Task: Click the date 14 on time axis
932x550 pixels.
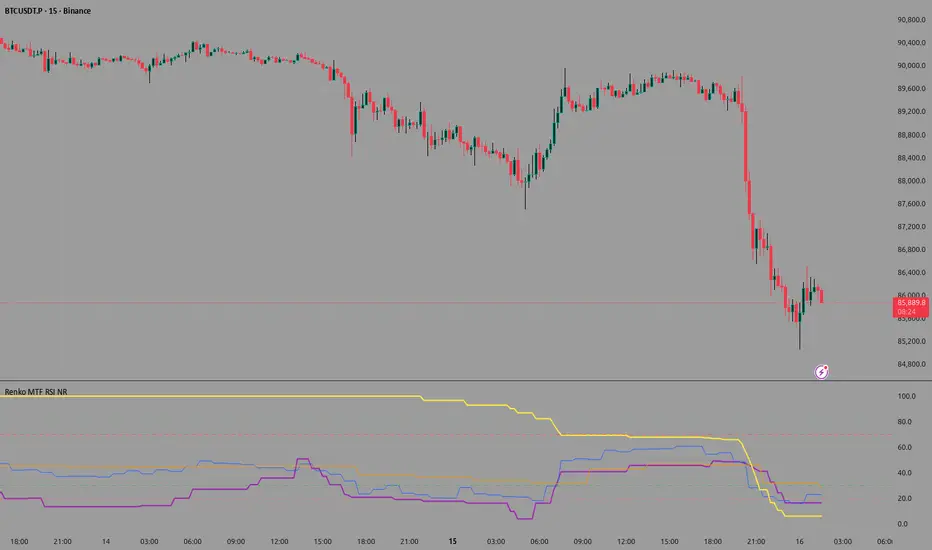Action: 106,541
